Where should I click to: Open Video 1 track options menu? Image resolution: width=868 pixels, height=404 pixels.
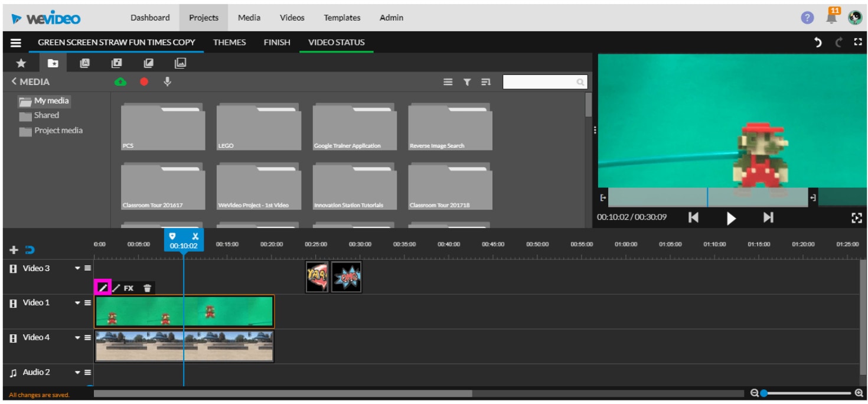87,303
